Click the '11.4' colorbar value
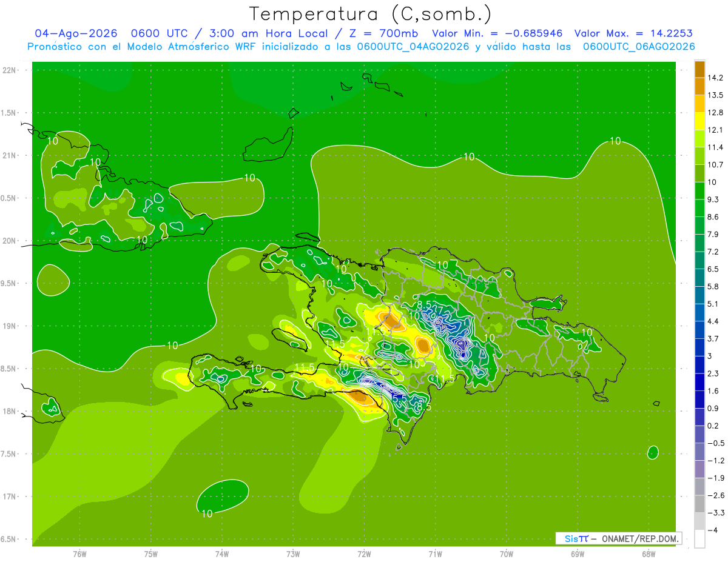728x562 pixels. pyautogui.click(x=715, y=147)
